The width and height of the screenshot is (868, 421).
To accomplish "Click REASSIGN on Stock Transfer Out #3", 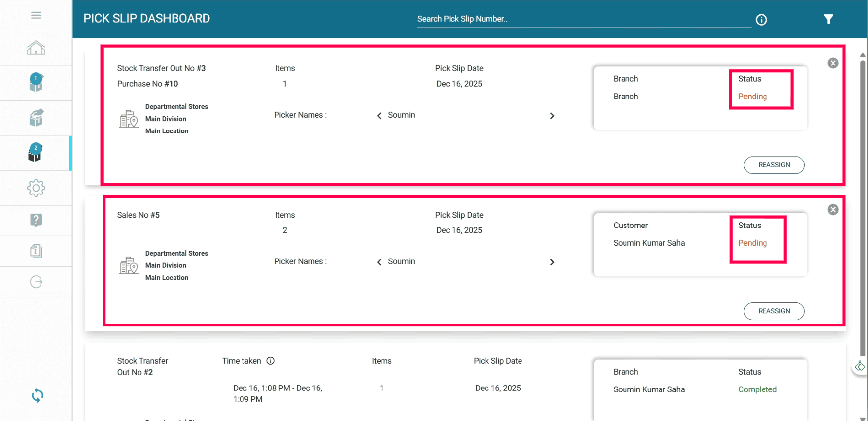I will point(774,165).
